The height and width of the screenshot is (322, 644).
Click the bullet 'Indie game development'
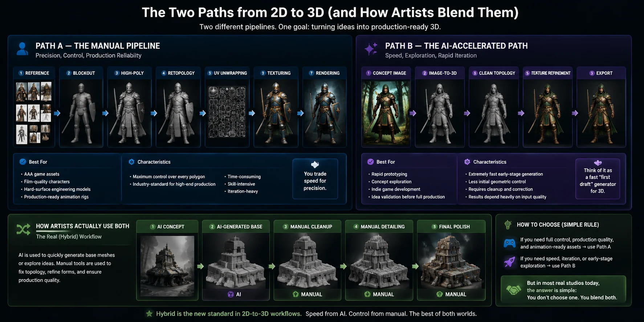pyautogui.click(x=396, y=189)
